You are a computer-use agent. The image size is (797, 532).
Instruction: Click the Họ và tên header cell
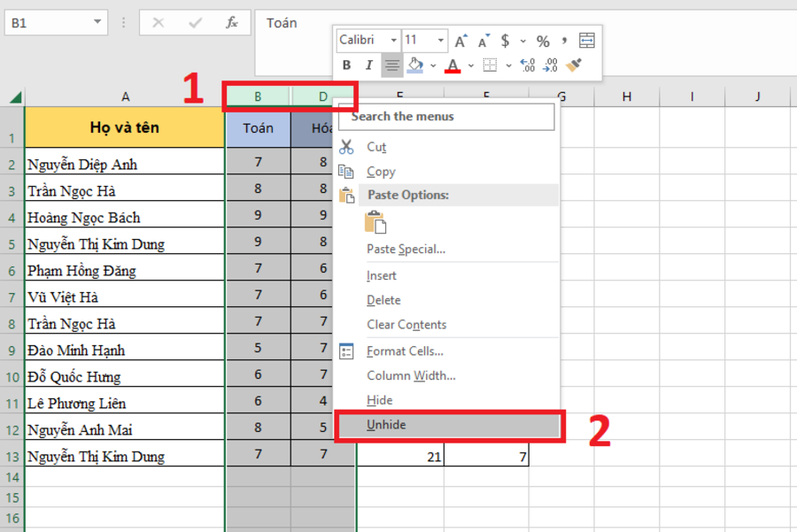tap(125, 127)
